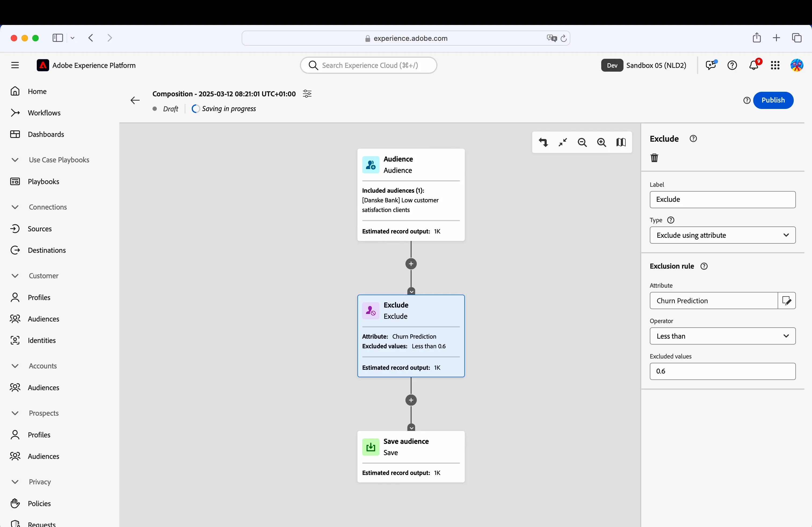
Task: Open the user profile avatar
Action: point(797,65)
